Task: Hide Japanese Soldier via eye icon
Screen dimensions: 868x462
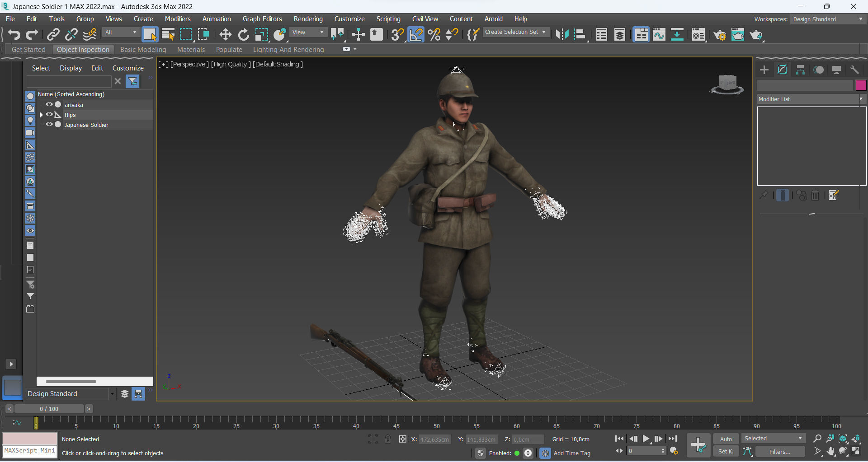Action: click(x=49, y=124)
